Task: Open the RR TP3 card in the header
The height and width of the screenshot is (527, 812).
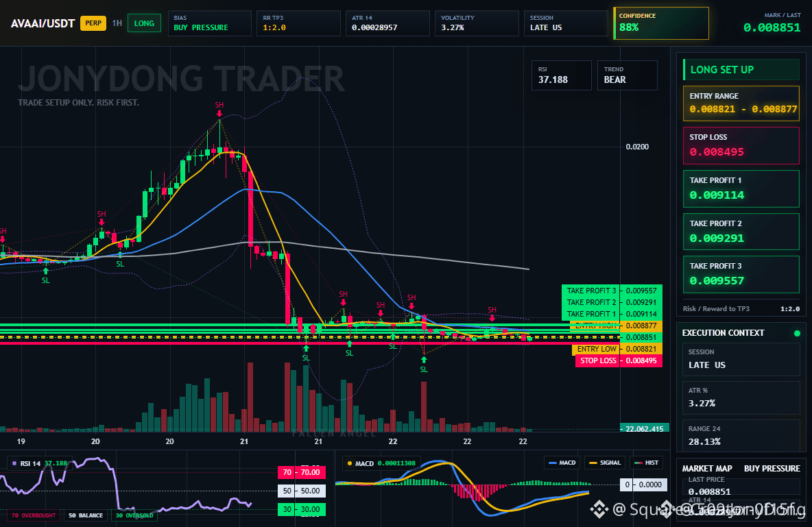Action: pyautogui.click(x=298, y=23)
